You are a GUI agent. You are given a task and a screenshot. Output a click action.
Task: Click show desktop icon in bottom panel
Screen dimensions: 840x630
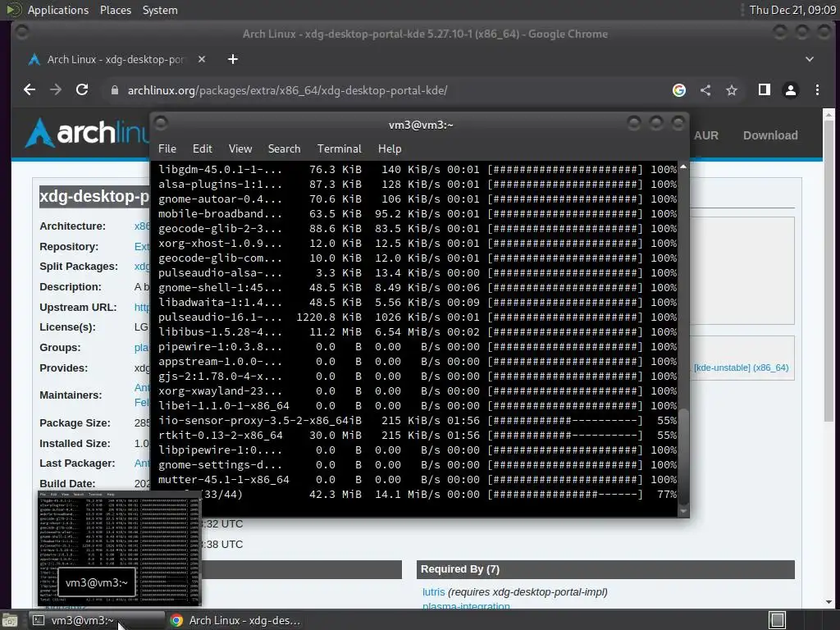point(10,620)
